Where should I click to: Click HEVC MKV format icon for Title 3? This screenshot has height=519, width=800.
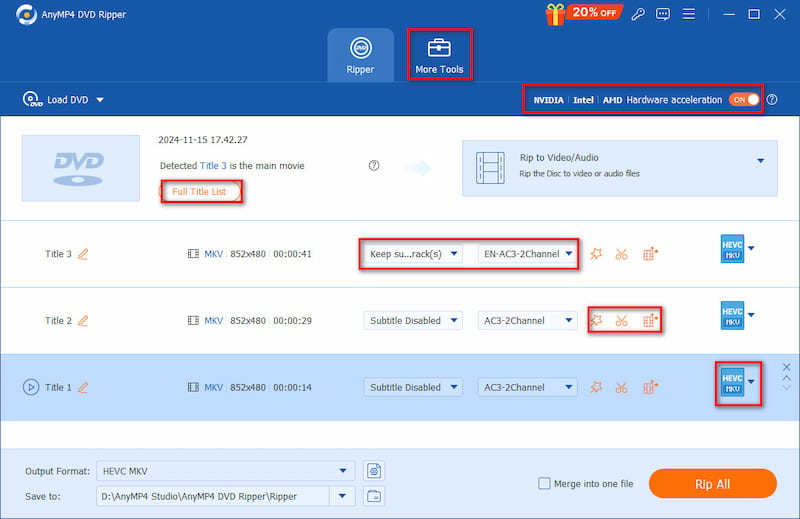pyautogui.click(x=732, y=249)
